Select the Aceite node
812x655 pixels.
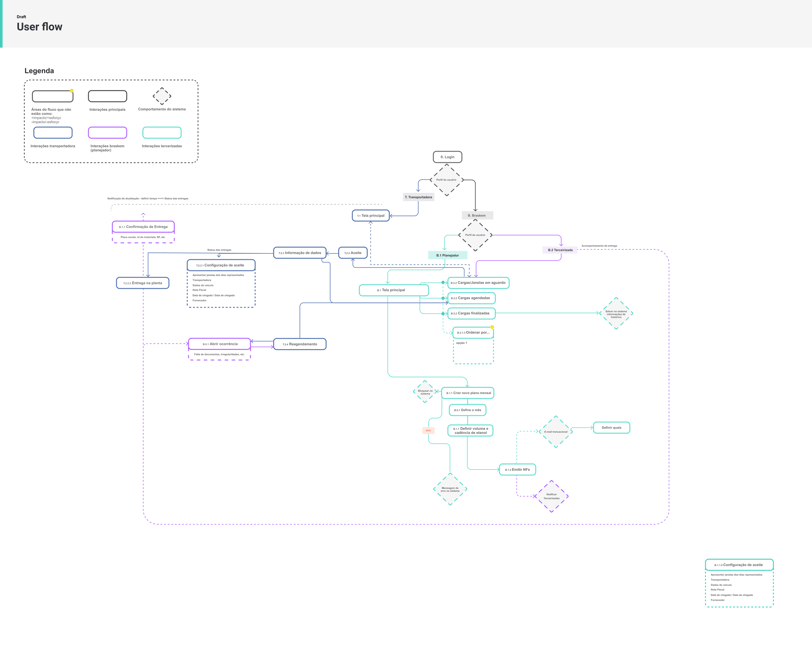tap(353, 253)
